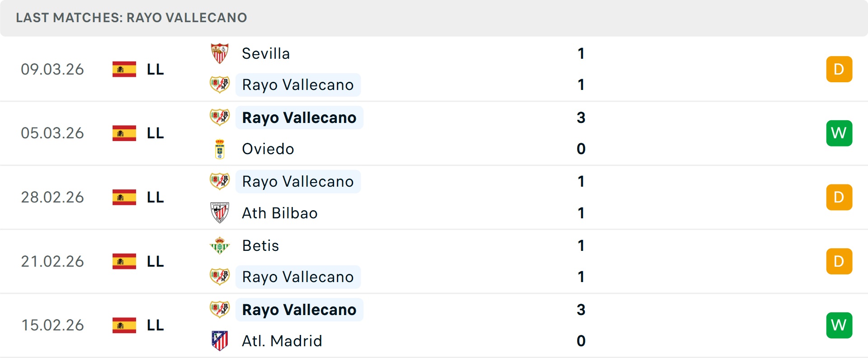Click the LAST MATCHES: RAYO VALLECANO header
This screenshot has height=358, width=868.
point(131,18)
